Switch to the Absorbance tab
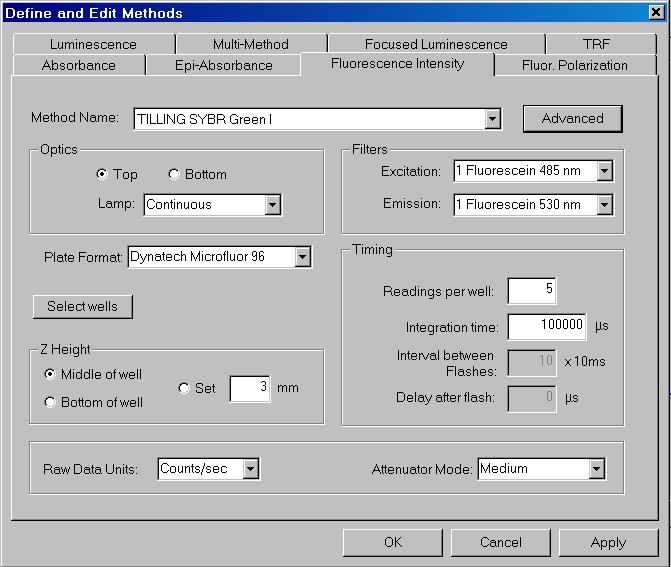 (x=78, y=65)
